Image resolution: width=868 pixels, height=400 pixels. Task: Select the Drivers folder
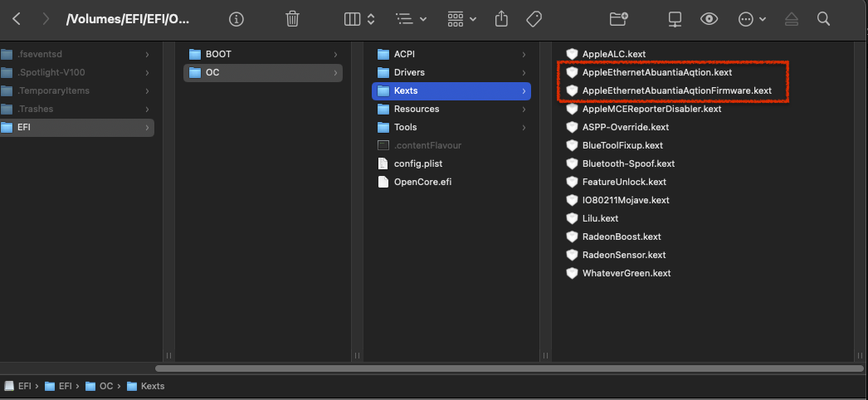tap(451, 72)
